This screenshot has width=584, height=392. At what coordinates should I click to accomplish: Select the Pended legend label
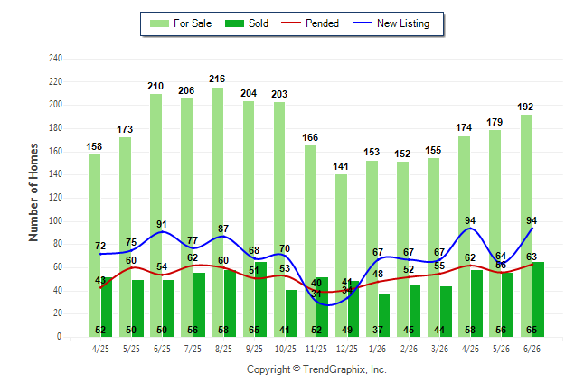pyautogui.click(x=322, y=23)
